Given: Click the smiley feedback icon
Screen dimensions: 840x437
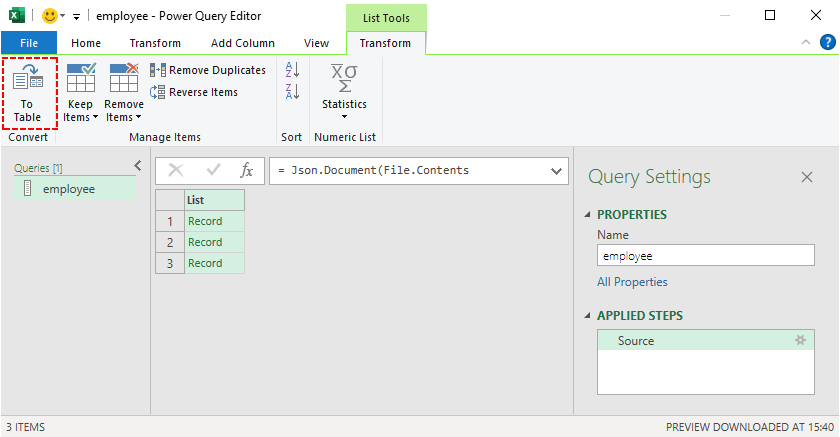Looking at the screenshot, I should point(50,16).
